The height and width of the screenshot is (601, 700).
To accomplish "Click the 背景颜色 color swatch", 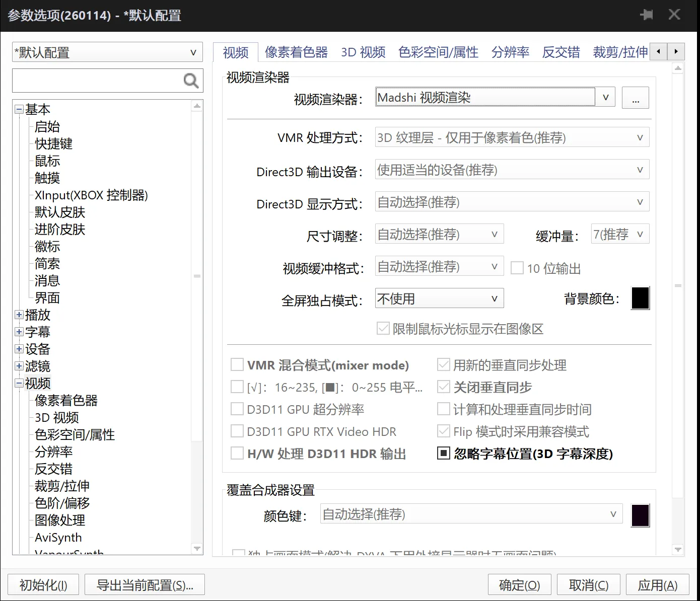I will pyautogui.click(x=640, y=298).
